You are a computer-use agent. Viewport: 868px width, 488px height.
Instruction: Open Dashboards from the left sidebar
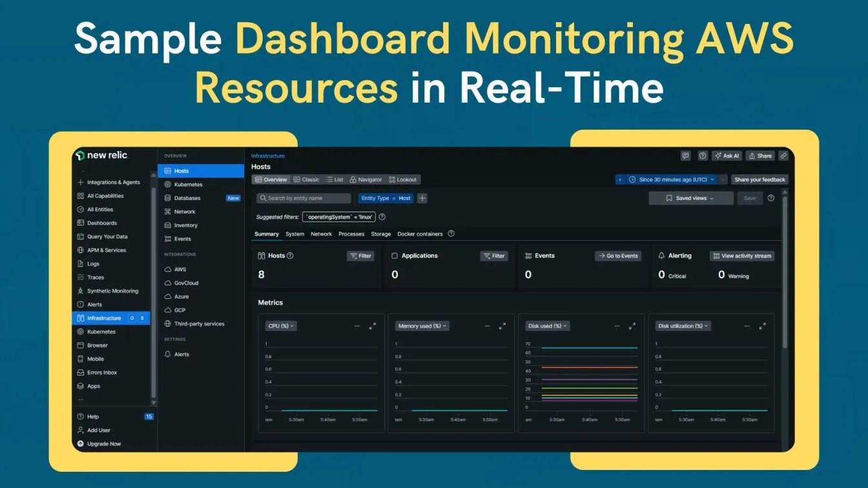click(102, 223)
